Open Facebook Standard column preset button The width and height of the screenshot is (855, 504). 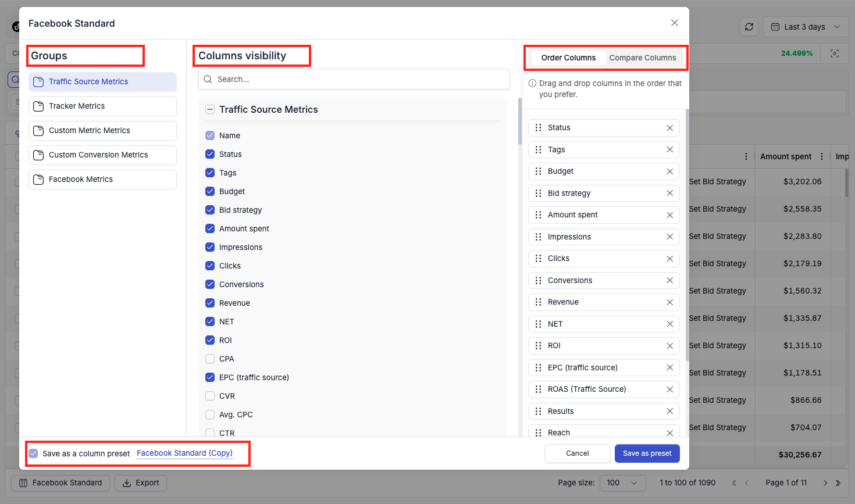[x=60, y=482]
